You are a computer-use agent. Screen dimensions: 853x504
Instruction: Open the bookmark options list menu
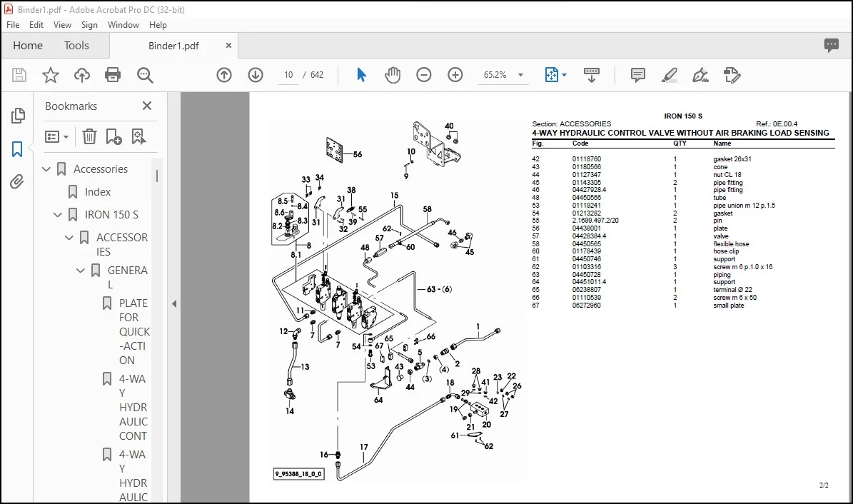pyautogui.click(x=56, y=136)
